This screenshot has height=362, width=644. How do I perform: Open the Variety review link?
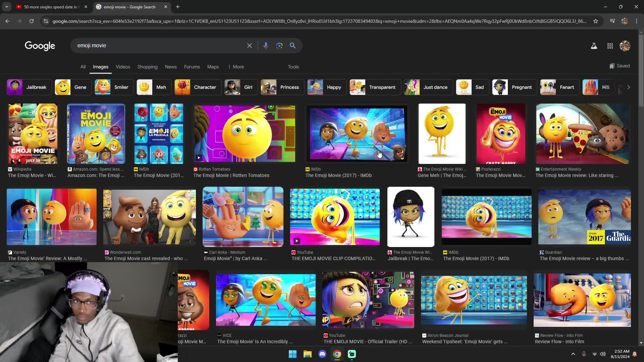(47, 258)
